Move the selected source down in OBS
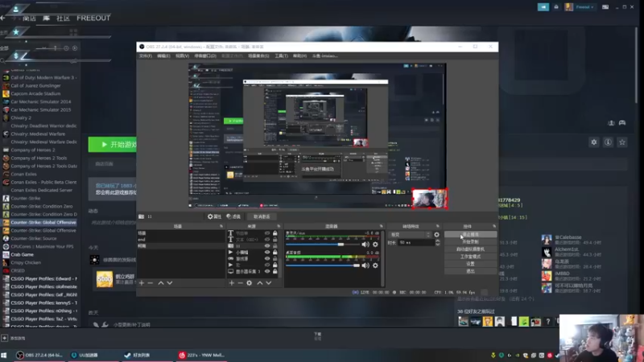 pos(269,283)
